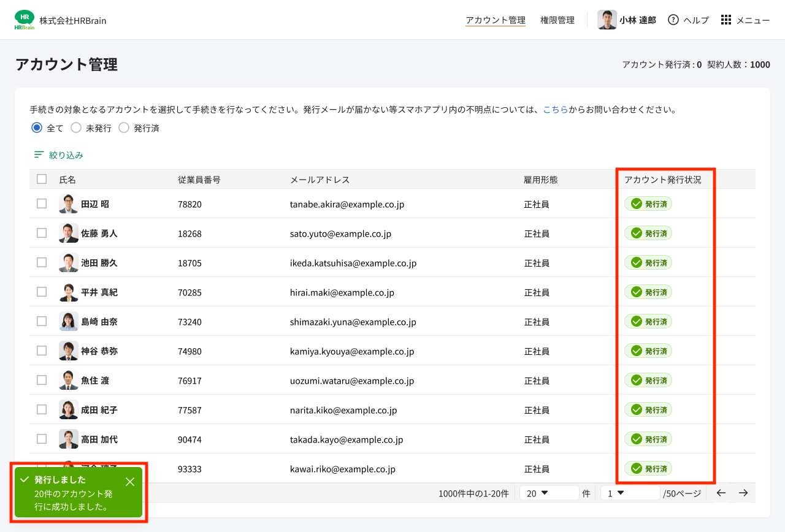Open the アカウント管理 tab

pyautogui.click(x=495, y=20)
